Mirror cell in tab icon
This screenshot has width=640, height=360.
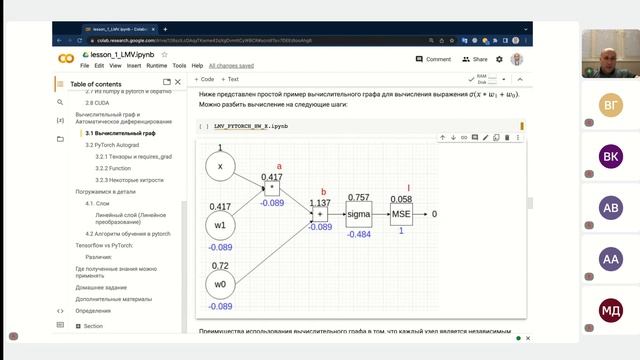tap(496, 138)
